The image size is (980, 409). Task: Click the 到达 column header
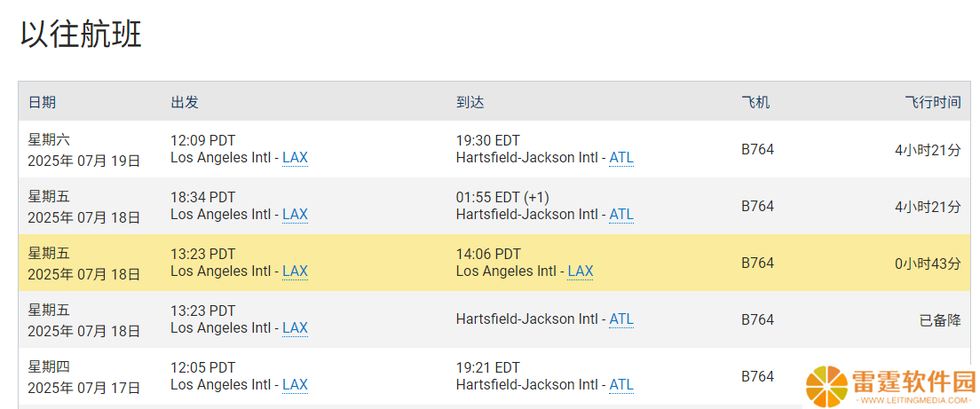470,102
